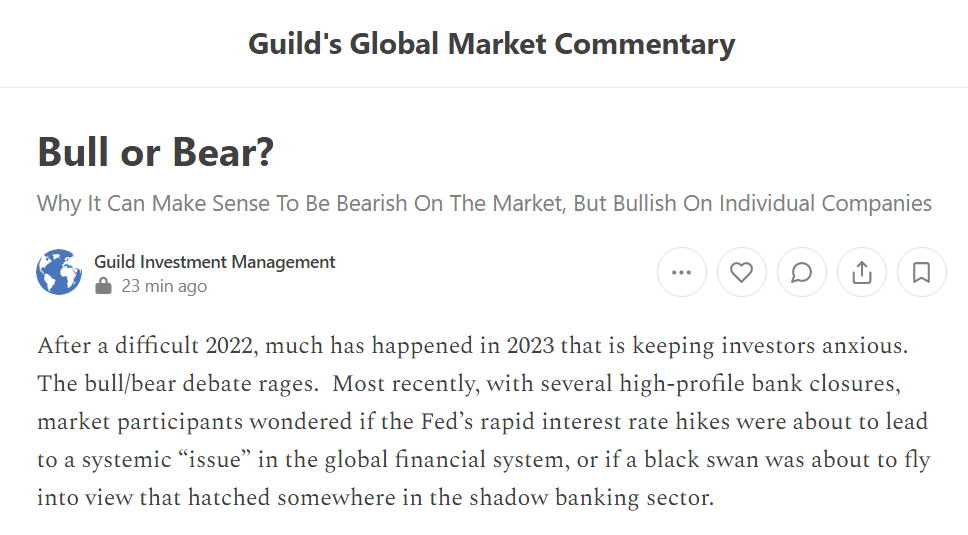Open the Guild Investment Management author profile
The width and height of the screenshot is (968, 535).
coord(214,262)
